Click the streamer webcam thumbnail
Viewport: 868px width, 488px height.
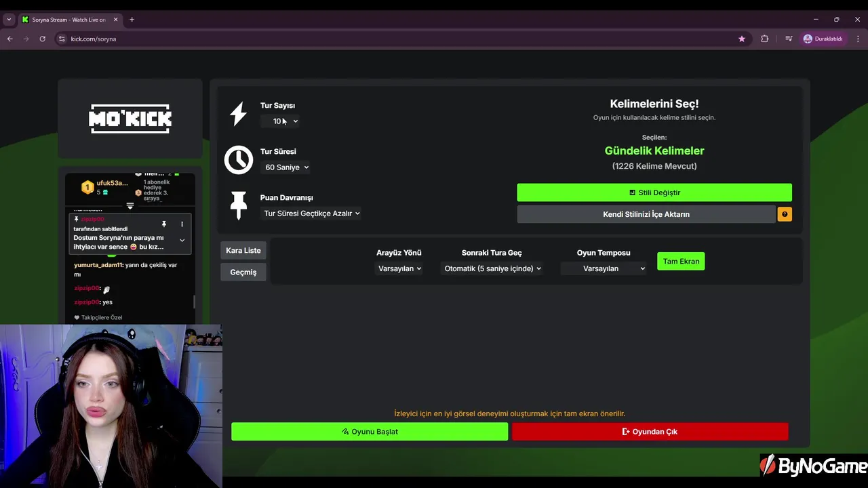pos(111,406)
